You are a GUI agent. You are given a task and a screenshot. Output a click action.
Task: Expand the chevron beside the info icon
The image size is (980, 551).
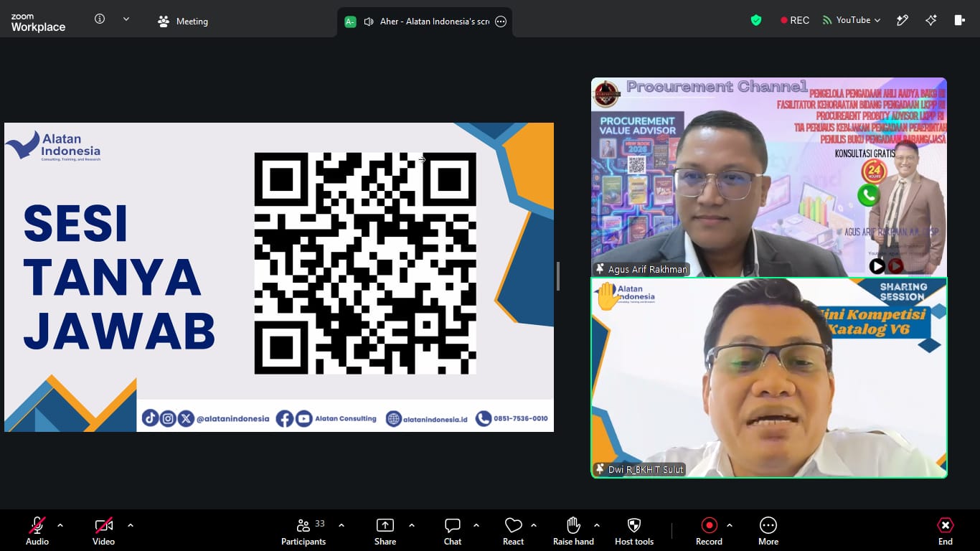126,19
